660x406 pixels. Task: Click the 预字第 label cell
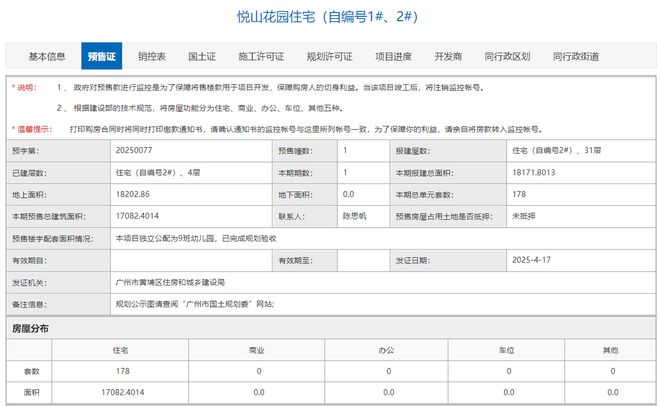point(59,151)
